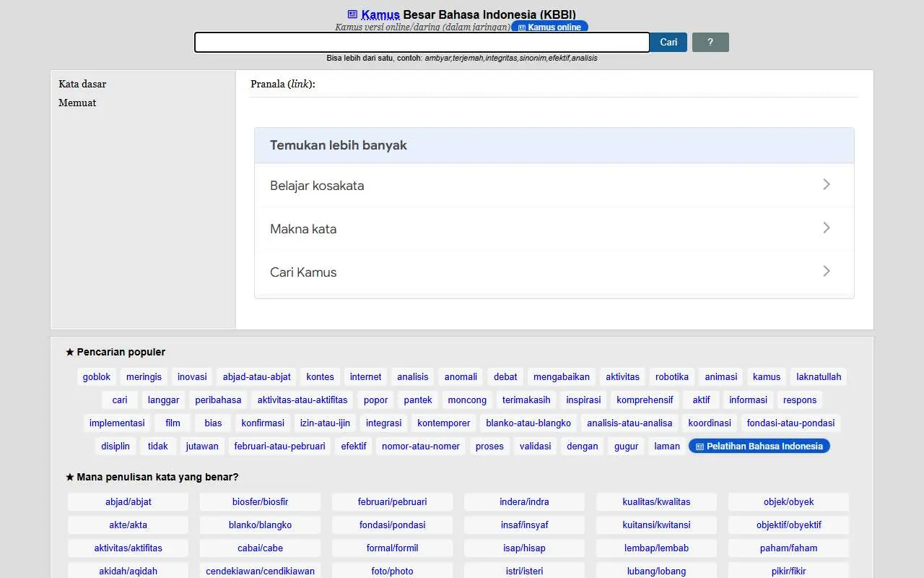Screen dimensions: 924x578
Task: Click the 'izin-atau-ijin' tag
Action: click(x=325, y=423)
